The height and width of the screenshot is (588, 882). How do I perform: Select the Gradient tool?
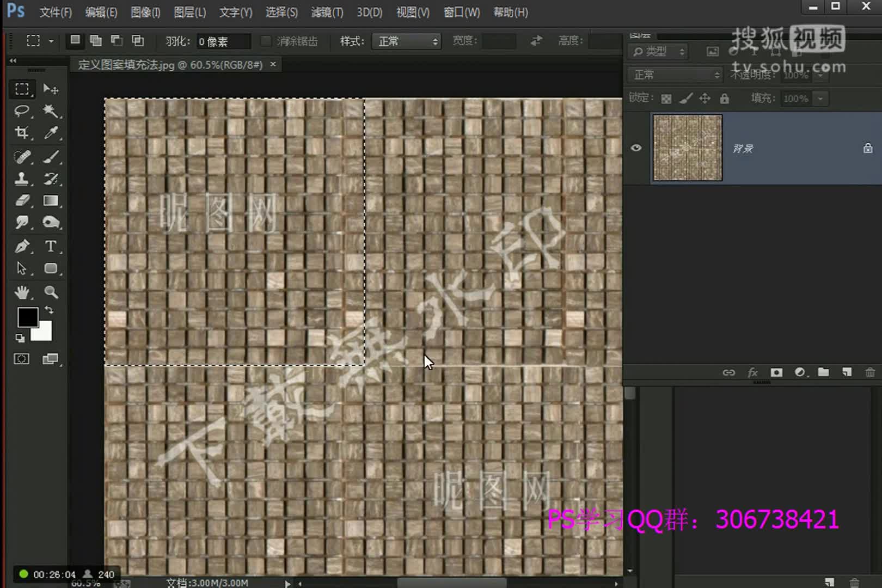coord(51,201)
